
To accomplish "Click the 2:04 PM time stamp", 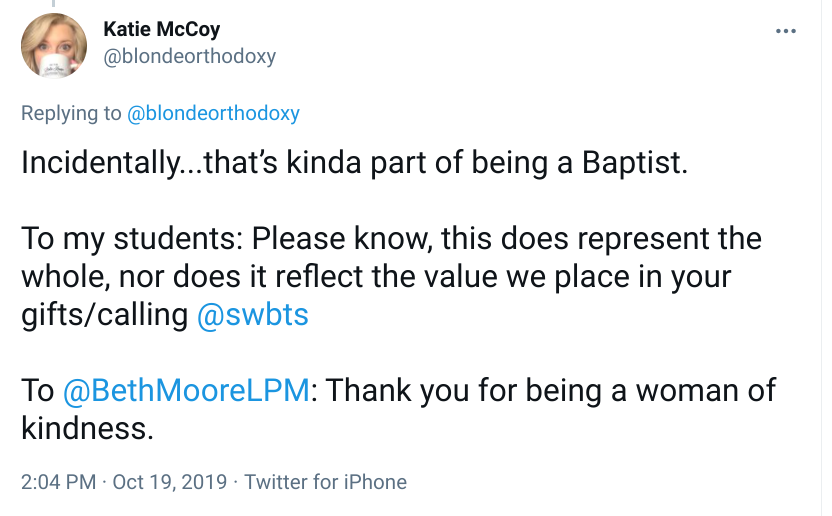I will pos(56,482).
